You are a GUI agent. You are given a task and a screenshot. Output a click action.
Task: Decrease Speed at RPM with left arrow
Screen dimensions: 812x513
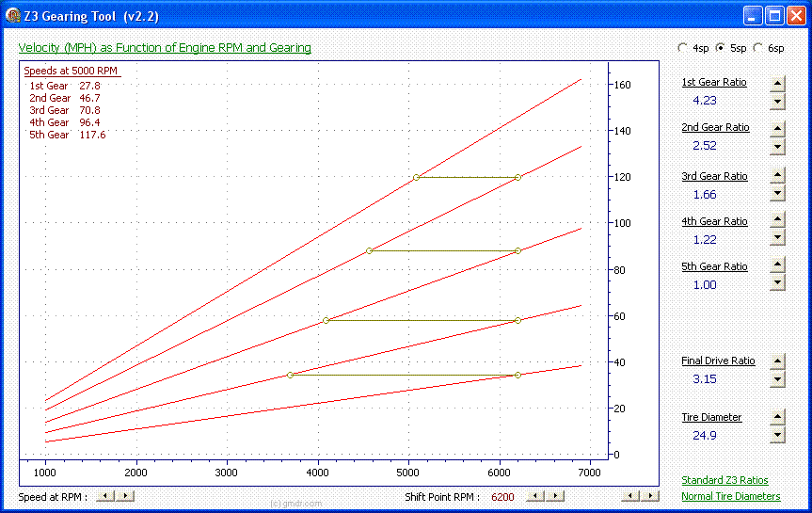coord(106,496)
